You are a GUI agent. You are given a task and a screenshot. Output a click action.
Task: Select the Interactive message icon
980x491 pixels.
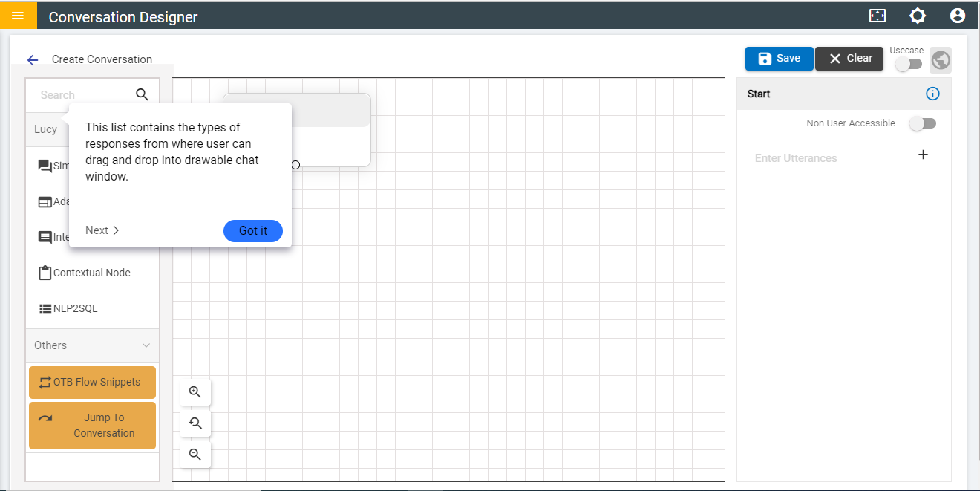[45, 238]
